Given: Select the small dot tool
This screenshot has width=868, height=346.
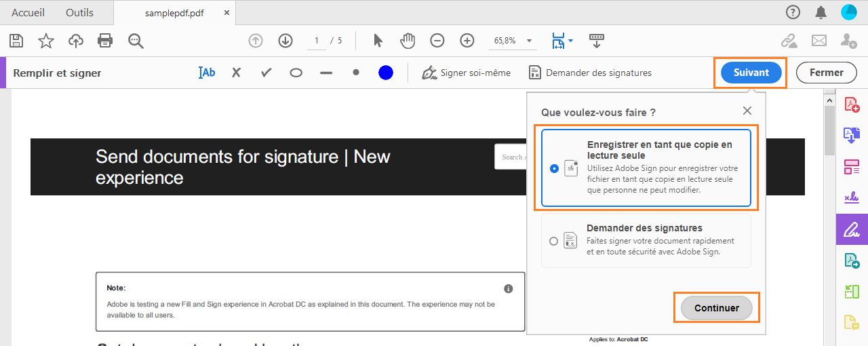Looking at the screenshot, I should pos(356,73).
